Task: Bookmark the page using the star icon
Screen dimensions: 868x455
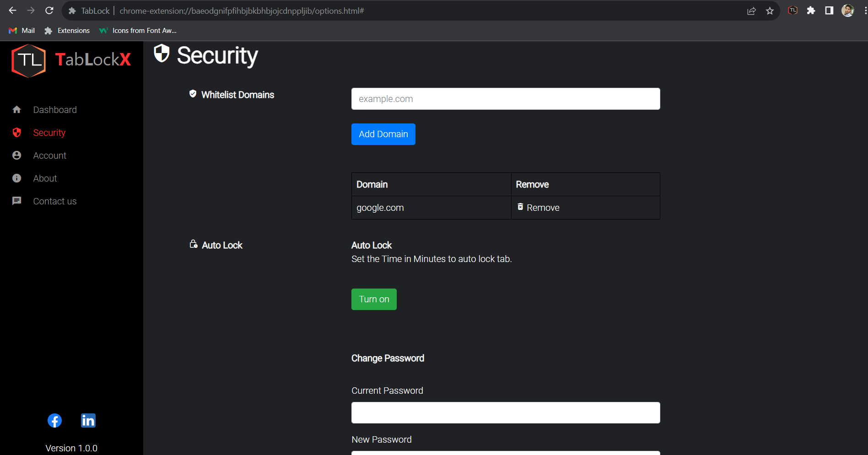Action: (x=770, y=11)
